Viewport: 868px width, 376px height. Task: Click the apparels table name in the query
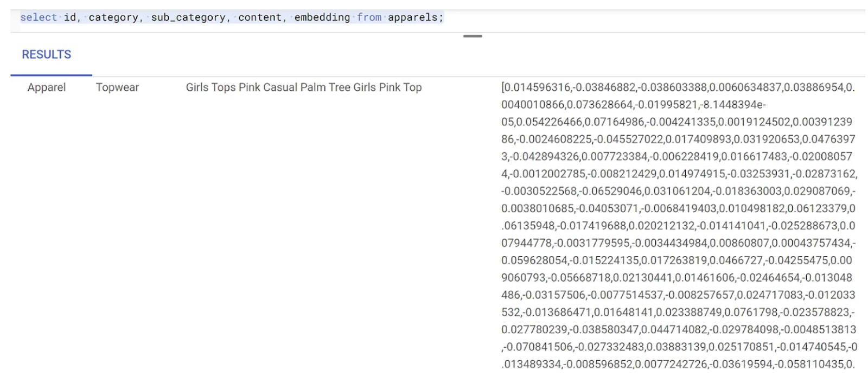[x=412, y=17]
